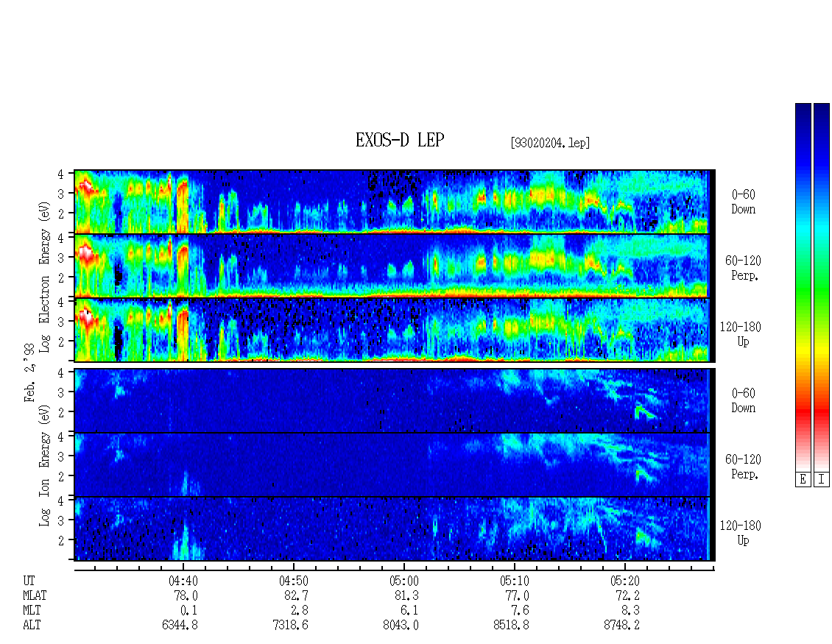Select the MLT row label
The image size is (832, 644).
[x=32, y=611]
